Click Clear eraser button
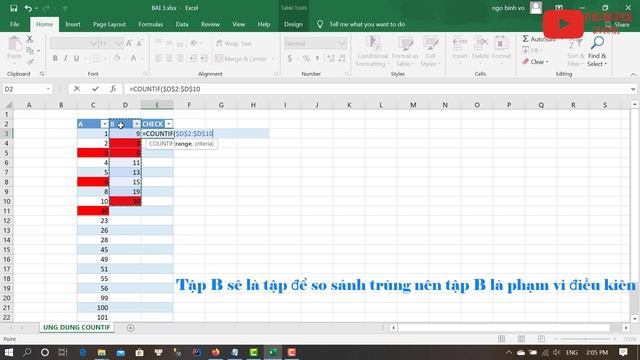The height and width of the screenshot is (360, 640). click(535, 62)
